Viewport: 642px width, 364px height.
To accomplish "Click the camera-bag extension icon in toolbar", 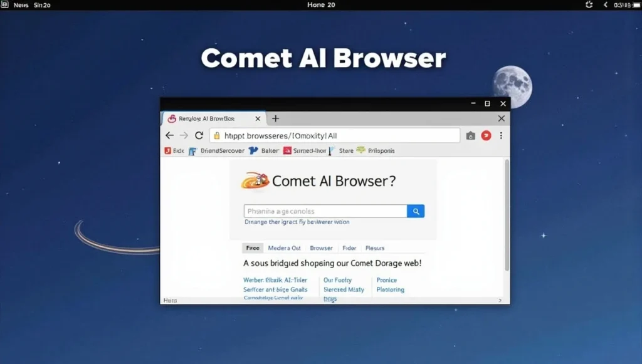I will [x=471, y=135].
